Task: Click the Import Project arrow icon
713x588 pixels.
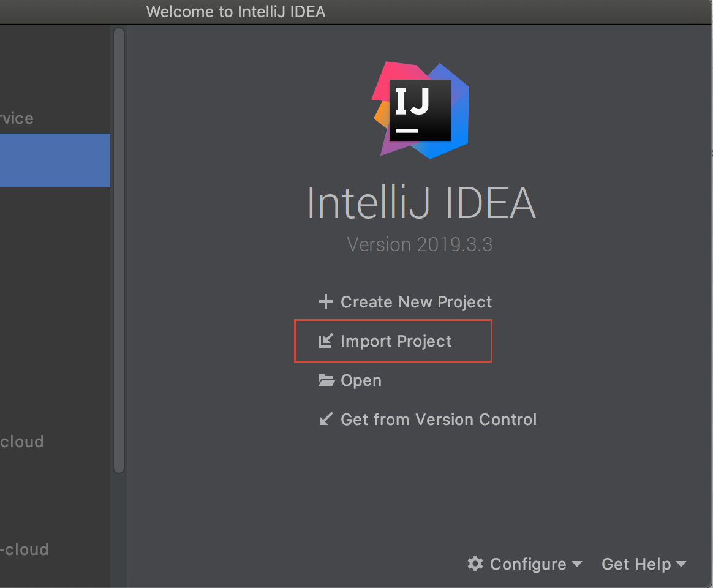Action: pos(325,341)
